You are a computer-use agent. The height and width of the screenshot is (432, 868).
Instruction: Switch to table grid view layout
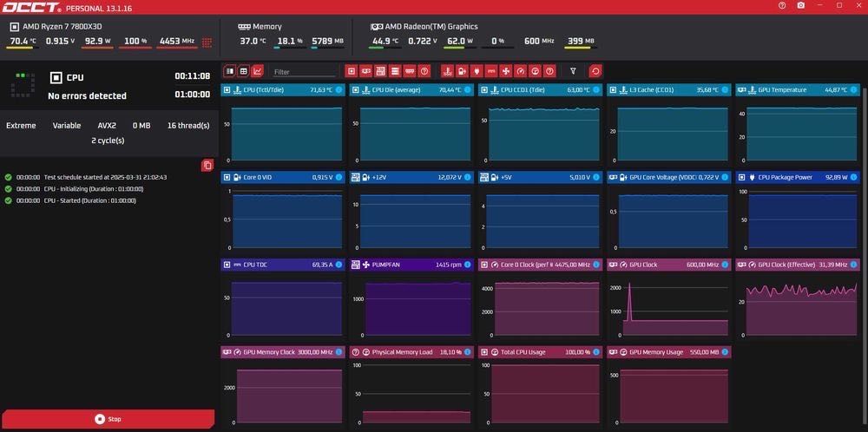click(243, 71)
